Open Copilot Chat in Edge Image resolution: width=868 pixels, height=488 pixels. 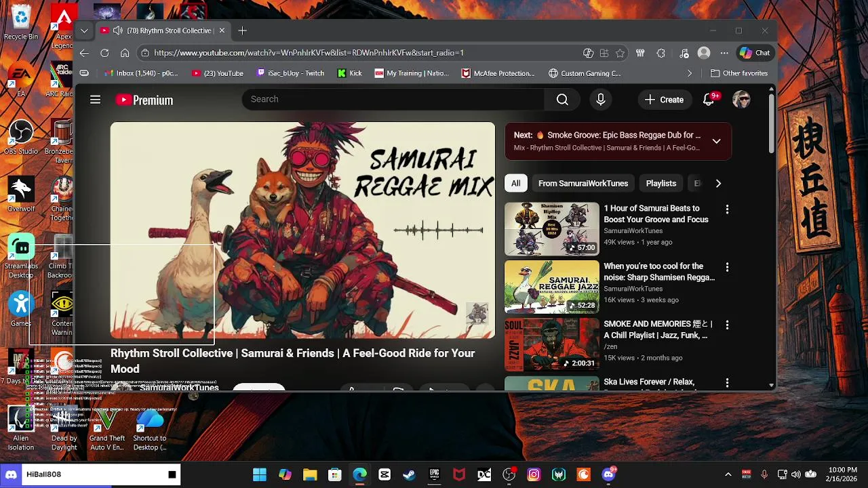point(755,53)
